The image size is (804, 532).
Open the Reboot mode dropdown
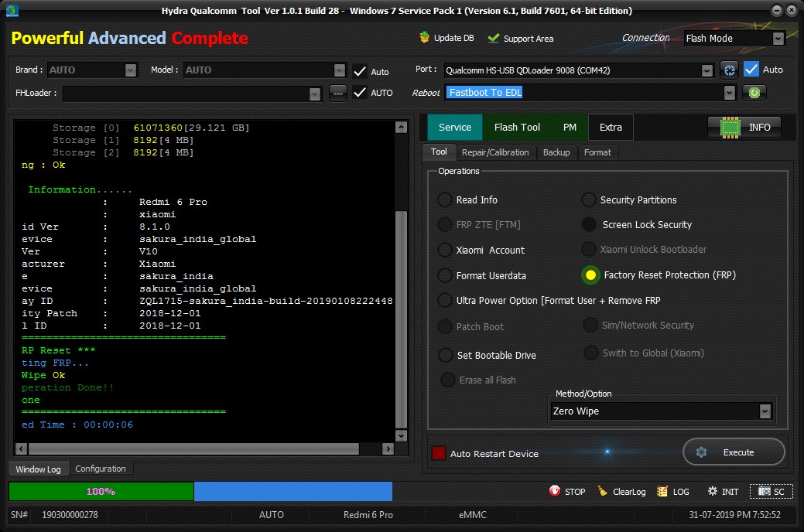(730, 93)
